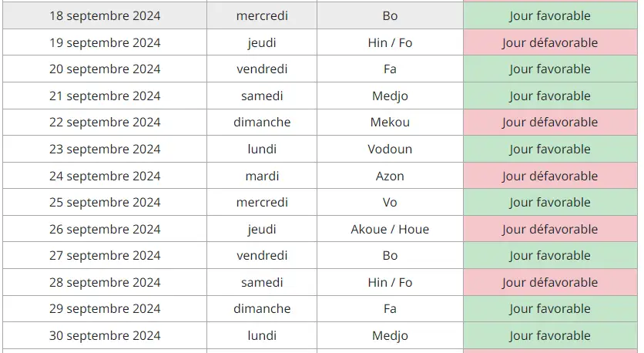Click the Jour favorable cell for 23 septembre
Image resolution: width=644 pixels, height=353 pixels.
[x=550, y=149]
